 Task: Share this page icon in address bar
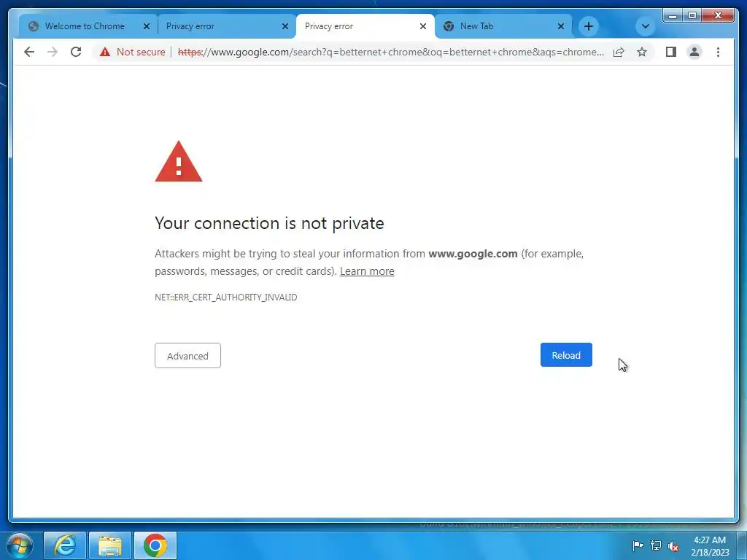619,52
